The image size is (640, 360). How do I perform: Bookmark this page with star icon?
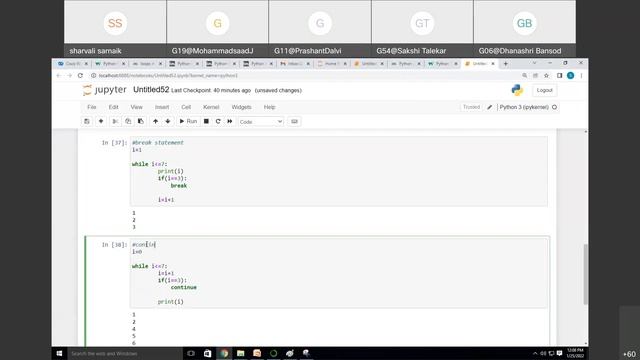pyautogui.click(x=547, y=76)
